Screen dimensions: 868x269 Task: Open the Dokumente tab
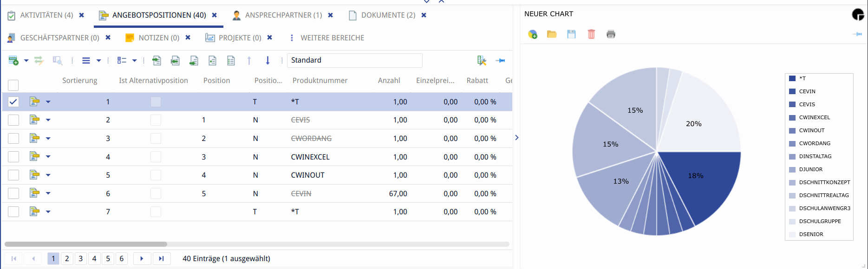388,15
